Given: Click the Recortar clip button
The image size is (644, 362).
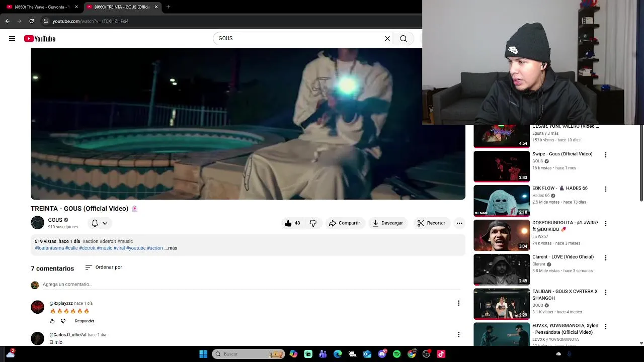Looking at the screenshot, I should [x=431, y=223].
